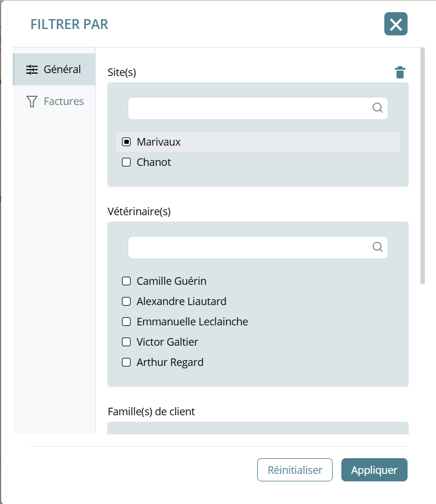
Task: Click the dialog's vertical scrollbar
Action: pyautogui.click(x=423, y=167)
